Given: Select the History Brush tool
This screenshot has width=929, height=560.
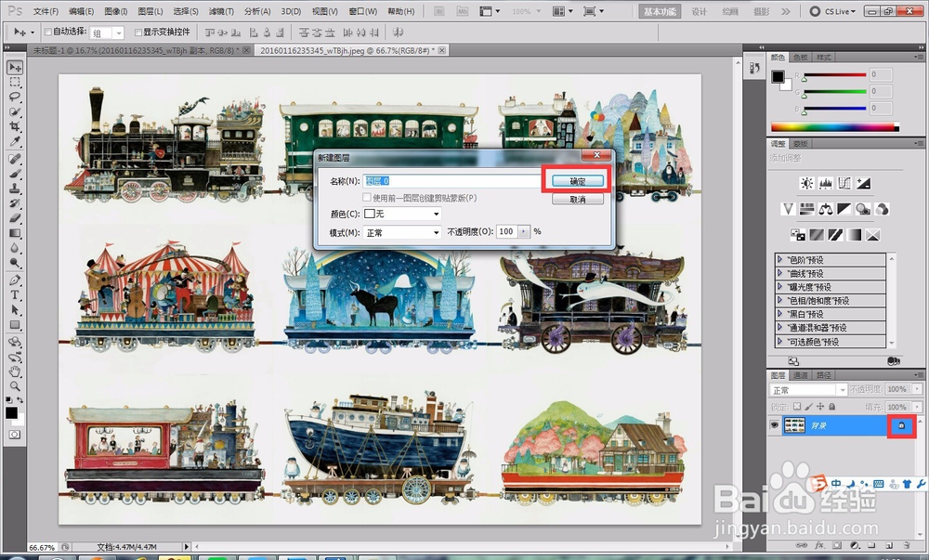Looking at the screenshot, I should [15, 203].
